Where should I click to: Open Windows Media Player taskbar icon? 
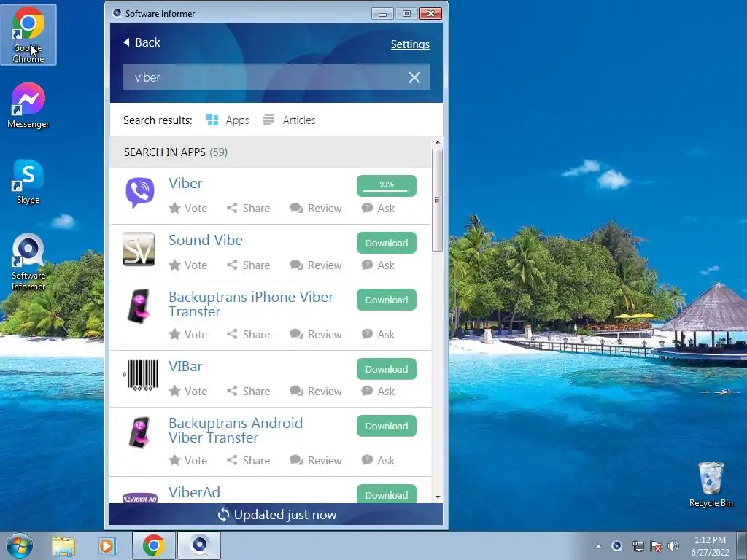[x=108, y=546]
